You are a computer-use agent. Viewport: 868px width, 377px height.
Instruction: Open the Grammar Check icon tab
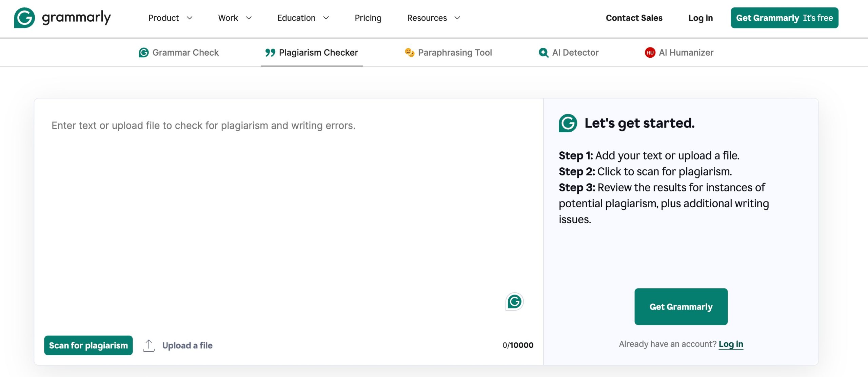pos(144,53)
